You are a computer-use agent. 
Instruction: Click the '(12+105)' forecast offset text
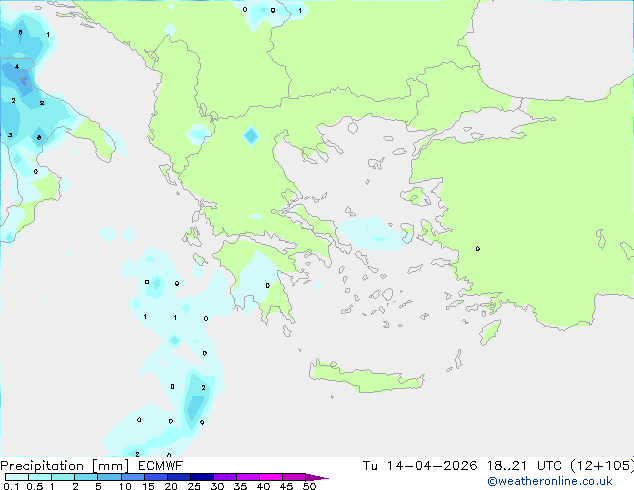pos(602,466)
